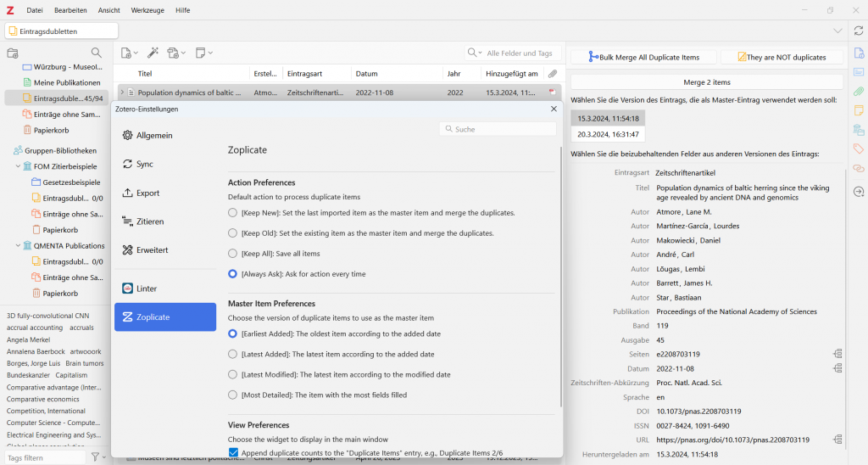Click the merge field icon next to URL

[x=837, y=440]
